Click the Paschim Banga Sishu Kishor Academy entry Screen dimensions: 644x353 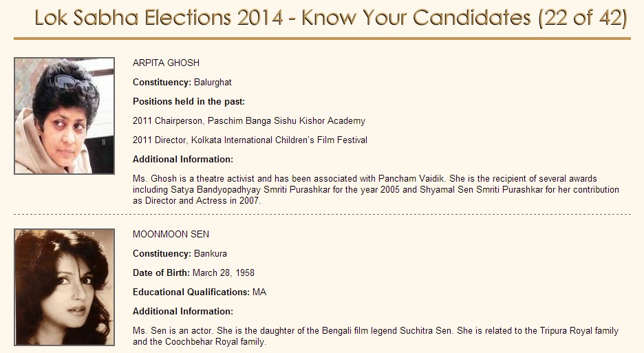[x=248, y=121]
